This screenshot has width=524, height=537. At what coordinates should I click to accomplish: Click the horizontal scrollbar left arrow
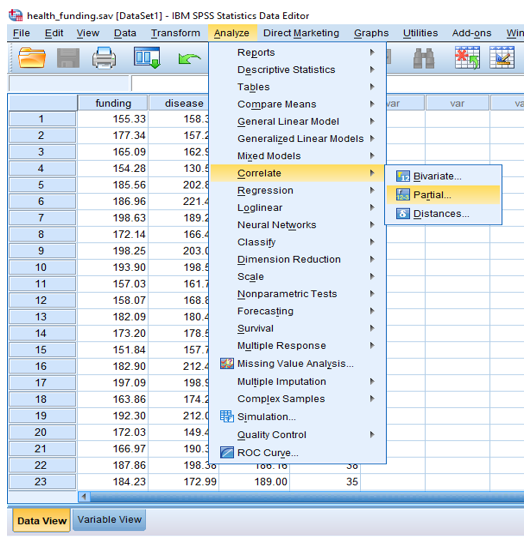tap(84, 497)
